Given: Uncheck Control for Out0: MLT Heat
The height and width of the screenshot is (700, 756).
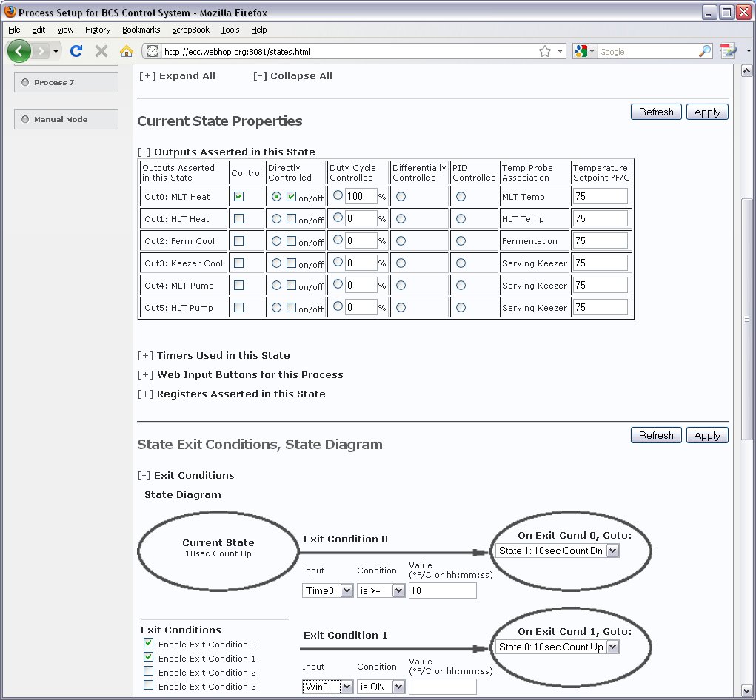Looking at the screenshot, I should 238,197.
